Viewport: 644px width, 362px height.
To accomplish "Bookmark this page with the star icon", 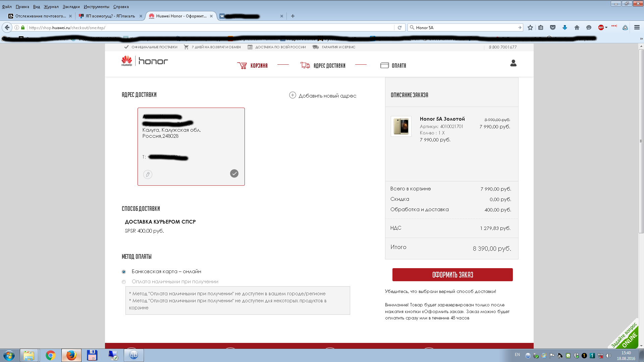I will (x=530, y=27).
